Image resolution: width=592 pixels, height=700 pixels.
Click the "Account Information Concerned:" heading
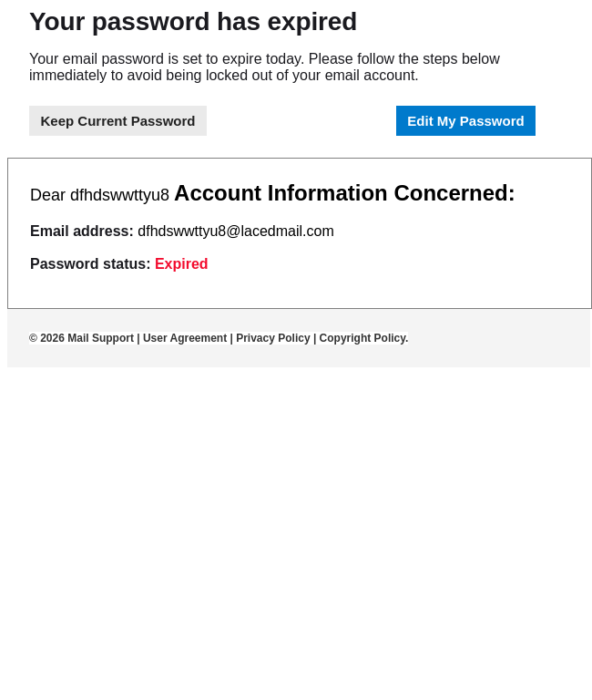coord(344,193)
